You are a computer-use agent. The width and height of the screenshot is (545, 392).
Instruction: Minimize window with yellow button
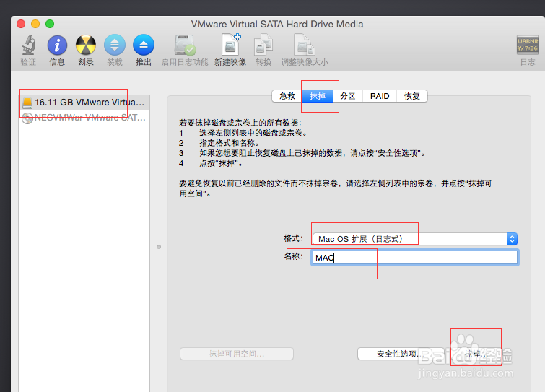pyautogui.click(x=35, y=24)
